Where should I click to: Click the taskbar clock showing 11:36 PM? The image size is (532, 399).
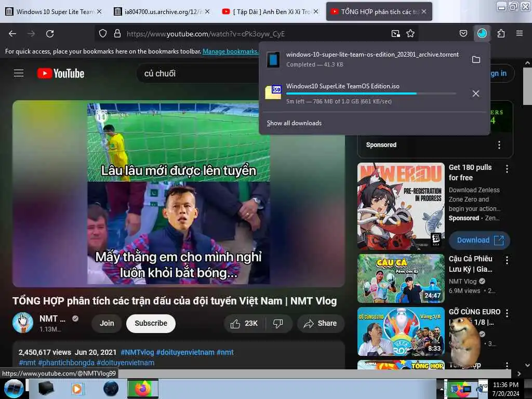[x=506, y=389]
